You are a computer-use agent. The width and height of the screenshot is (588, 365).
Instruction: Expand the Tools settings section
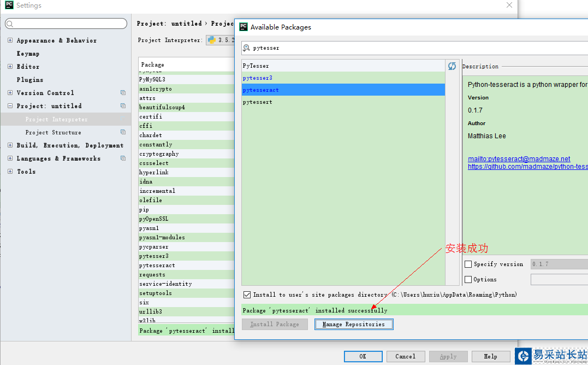[10, 172]
